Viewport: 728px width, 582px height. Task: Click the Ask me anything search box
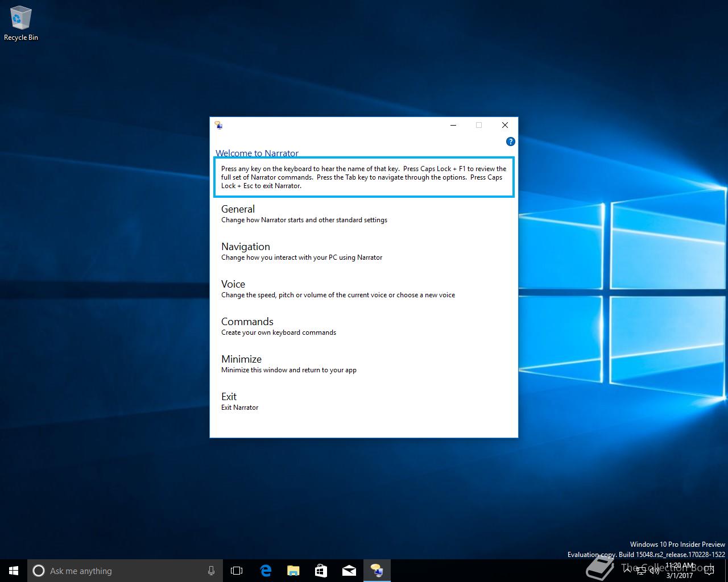tap(125, 571)
